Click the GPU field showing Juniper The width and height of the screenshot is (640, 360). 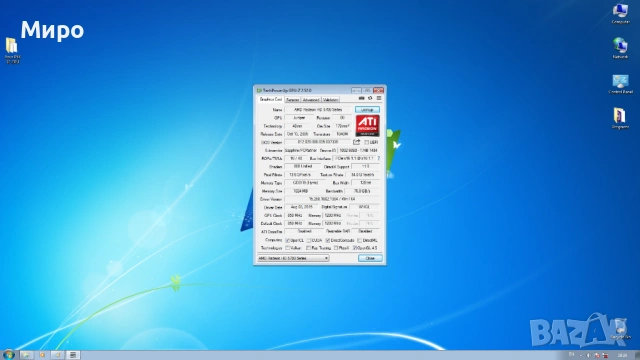[299, 118]
